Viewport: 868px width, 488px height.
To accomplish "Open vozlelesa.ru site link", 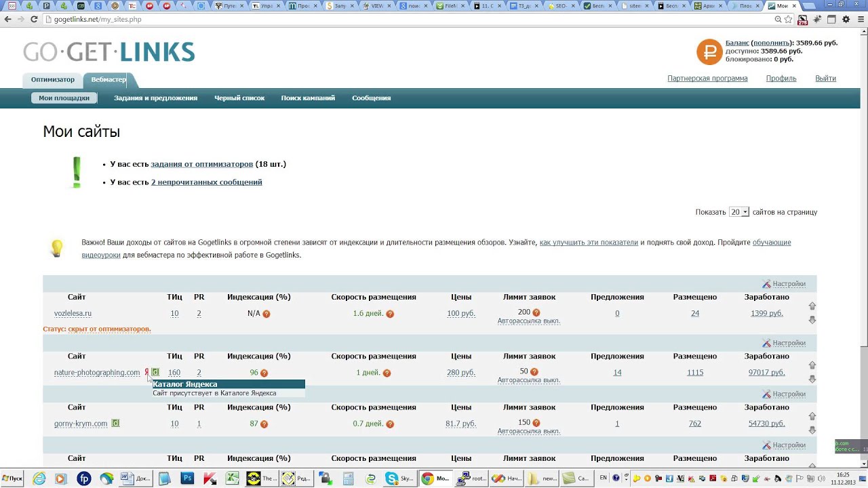I will point(73,314).
